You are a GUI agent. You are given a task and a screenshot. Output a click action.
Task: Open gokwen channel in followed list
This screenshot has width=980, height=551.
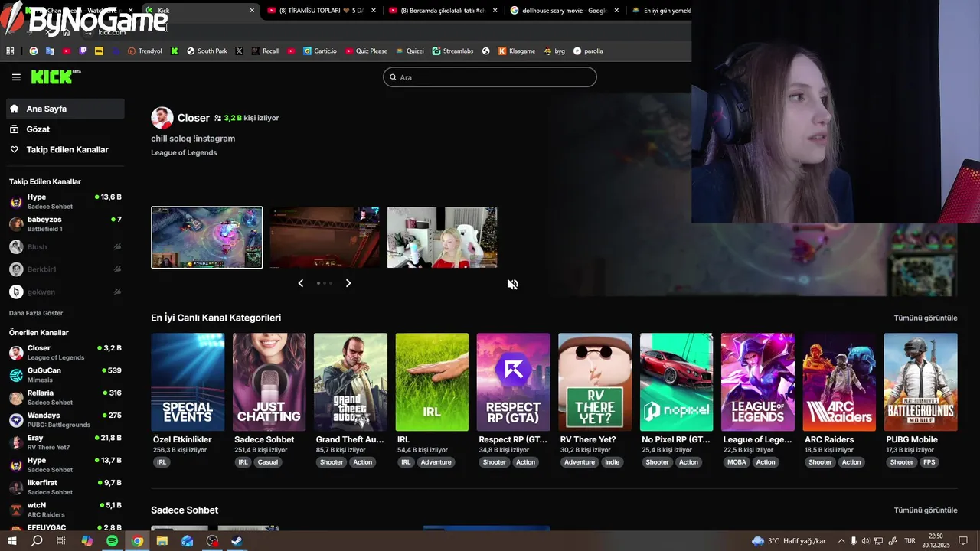click(x=65, y=292)
